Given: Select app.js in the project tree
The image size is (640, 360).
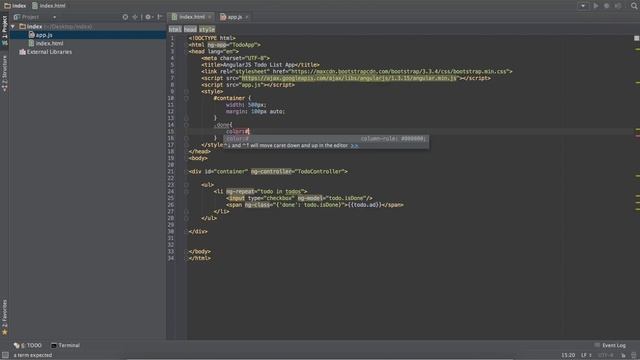Looking at the screenshot, I should point(44,35).
